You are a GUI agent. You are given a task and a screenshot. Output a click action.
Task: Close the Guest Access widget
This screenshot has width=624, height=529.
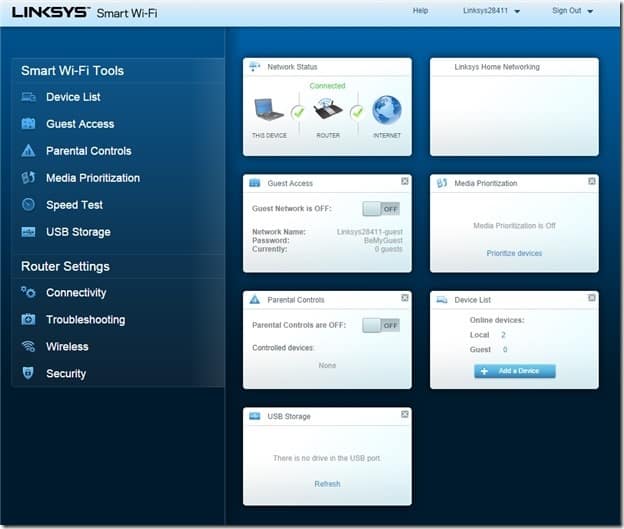405,181
